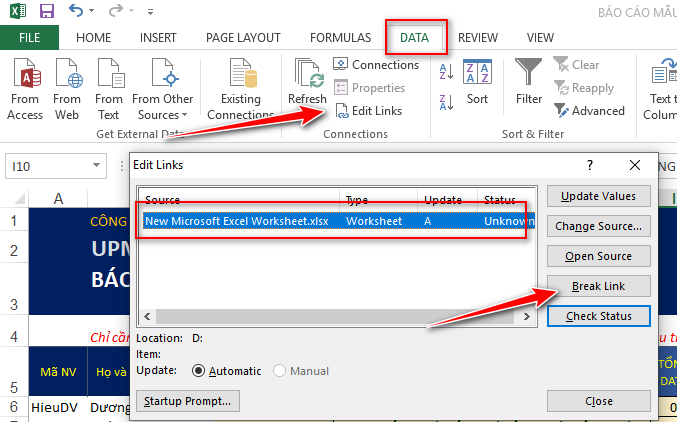Image resolution: width=677 pixels, height=422 pixels.
Task: Import data From Access
Action: pyautogui.click(x=25, y=89)
